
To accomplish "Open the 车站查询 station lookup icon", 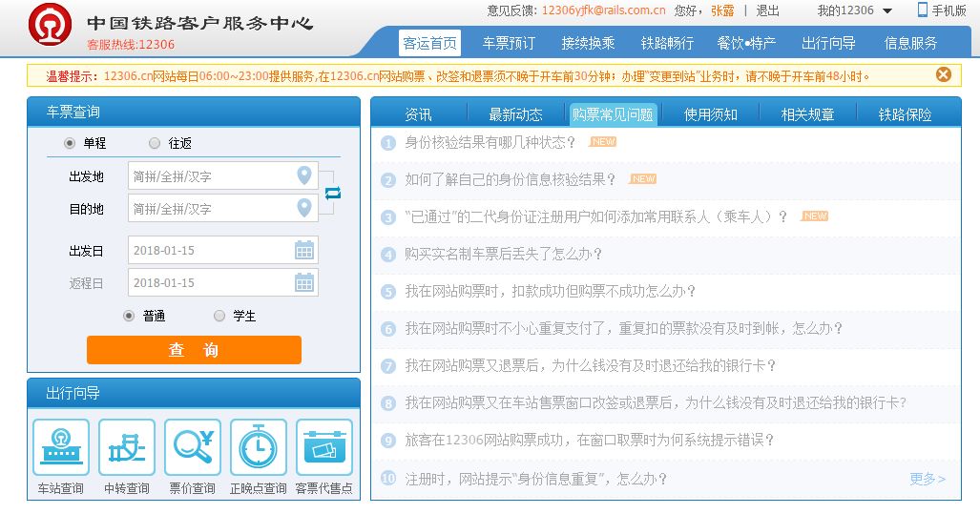I will [x=61, y=447].
